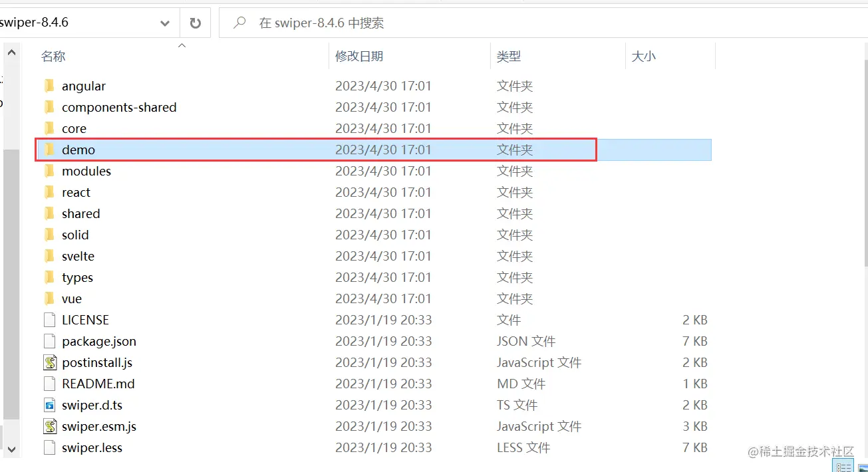Click the sort arrow above 名称 column
868x472 pixels.
pyautogui.click(x=182, y=46)
